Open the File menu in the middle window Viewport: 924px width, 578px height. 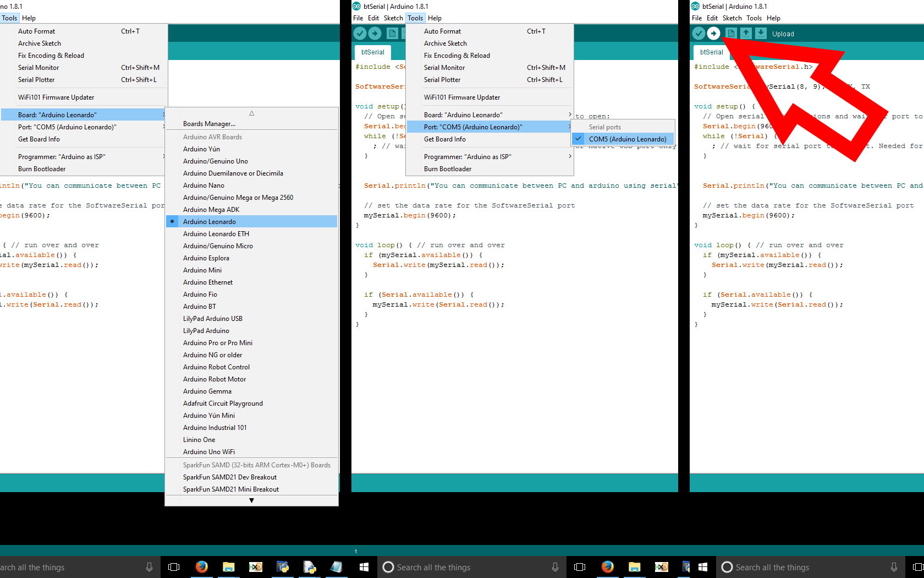click(x=358, y=18)
